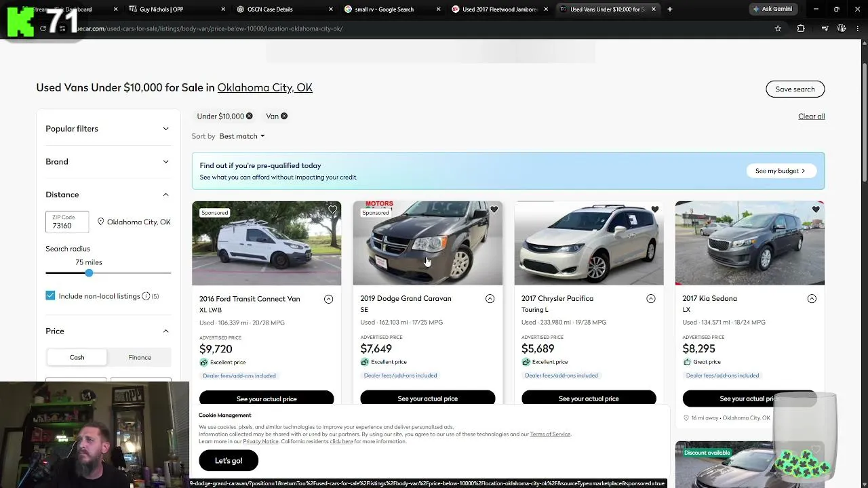Open the browser media control icon
Image resolution: width=868 pixels, height=488 pixels.
825,28
